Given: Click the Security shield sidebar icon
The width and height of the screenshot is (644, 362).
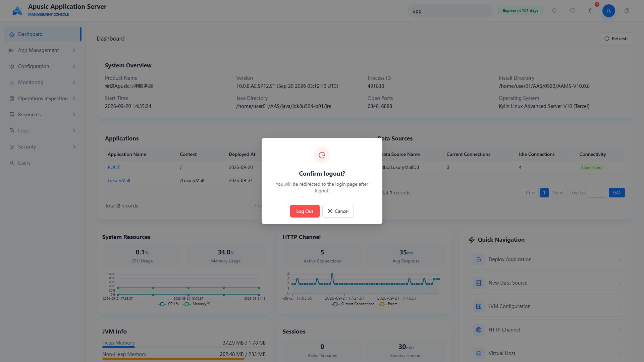Looking at the screenshot, I should 12,147.
